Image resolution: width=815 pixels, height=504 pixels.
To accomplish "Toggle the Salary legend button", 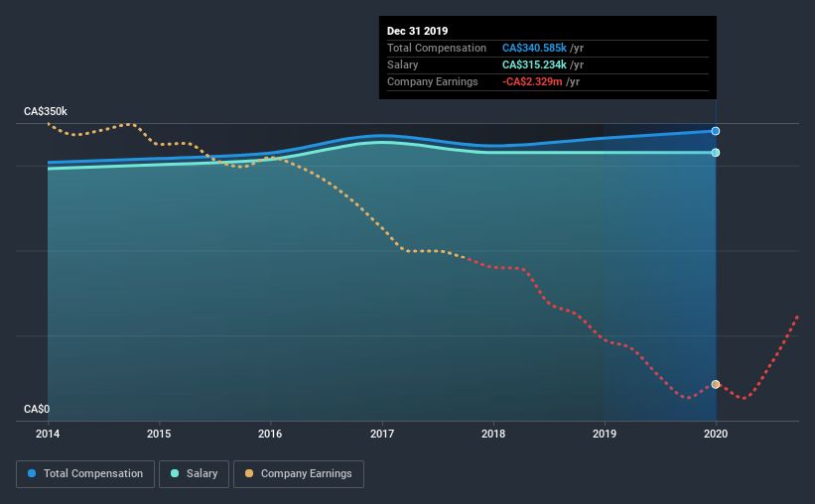I will click(194, 474).
